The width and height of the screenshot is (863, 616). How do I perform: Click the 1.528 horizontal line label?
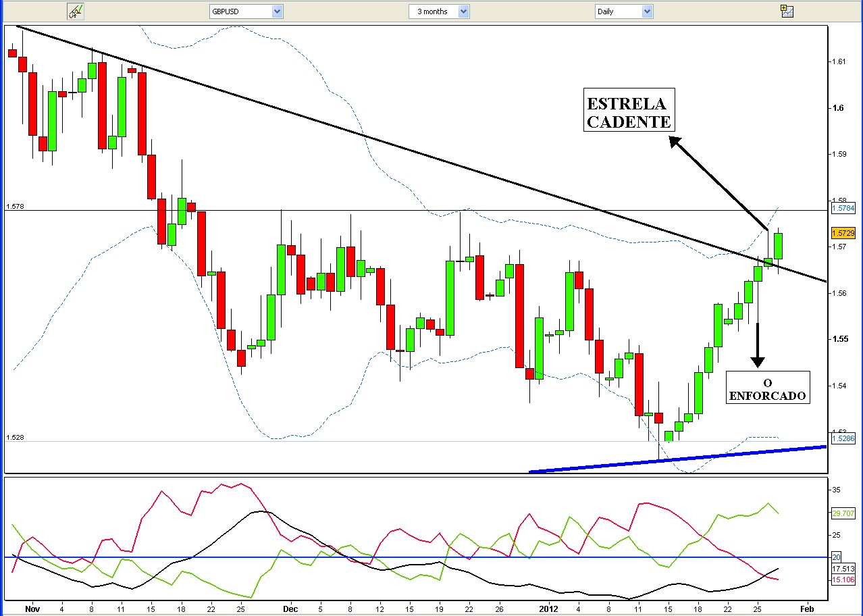coord(15,438)
